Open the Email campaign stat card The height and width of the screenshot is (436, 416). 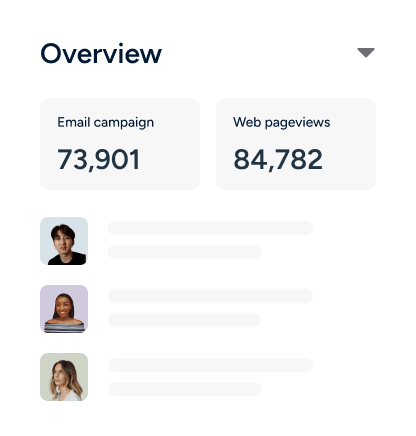[120, 144]
